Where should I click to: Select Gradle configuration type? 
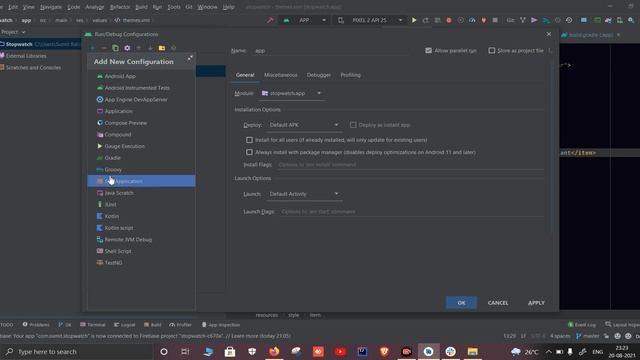(x=141, y=158)
